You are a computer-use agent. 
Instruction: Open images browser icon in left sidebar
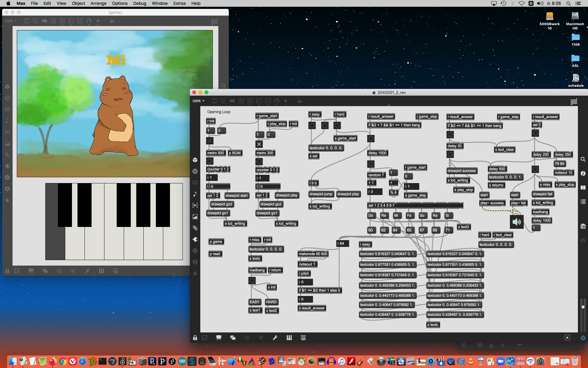pyautogui.click(x=195, y=217)
